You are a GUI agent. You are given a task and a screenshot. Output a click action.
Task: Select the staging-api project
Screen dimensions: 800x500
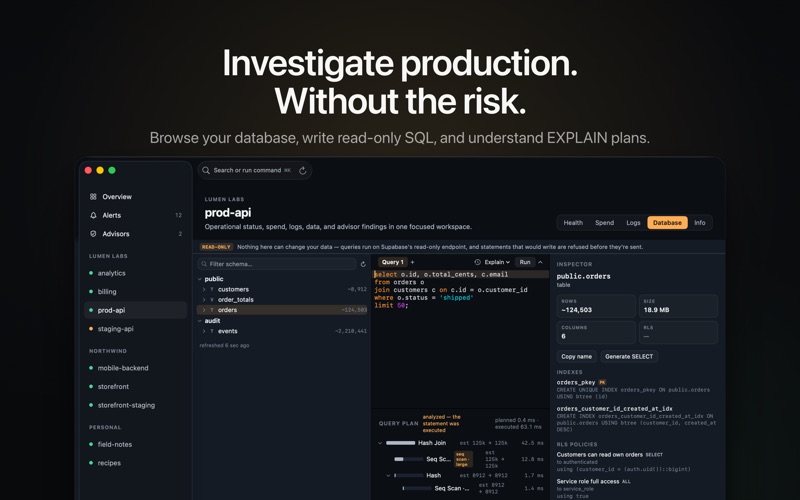point(136,329)
